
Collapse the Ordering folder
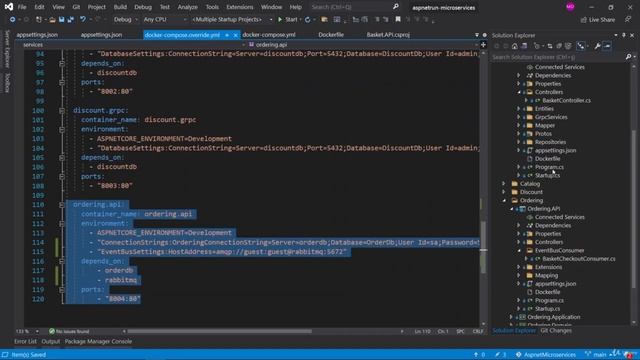click(x=504, y=200)
